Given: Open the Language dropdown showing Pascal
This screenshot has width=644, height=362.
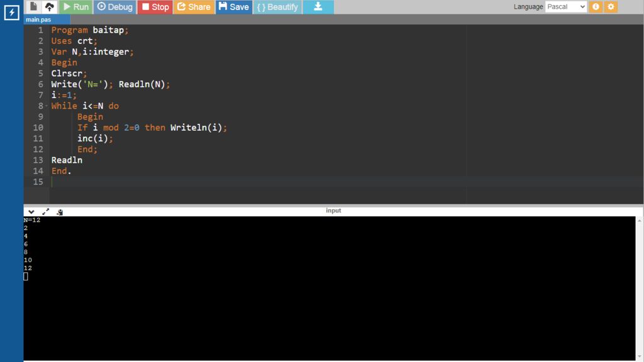Looking at the screenshot, I should coord(565,6).
